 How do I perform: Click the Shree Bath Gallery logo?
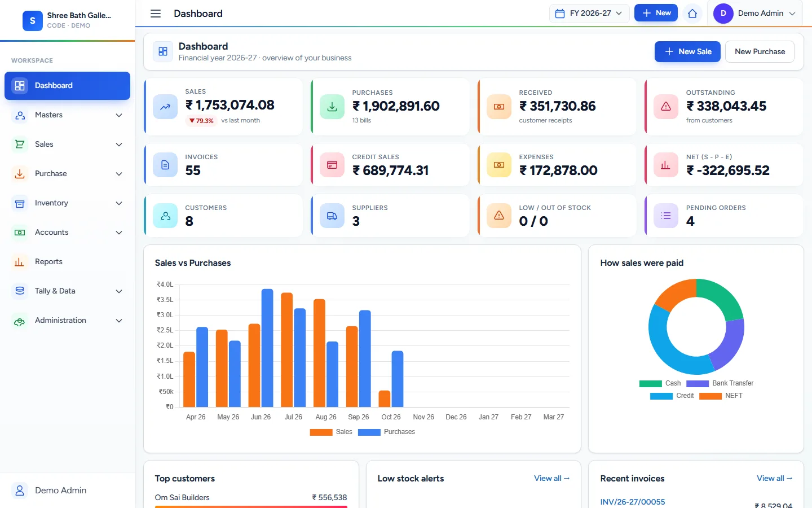pos(33,20)
